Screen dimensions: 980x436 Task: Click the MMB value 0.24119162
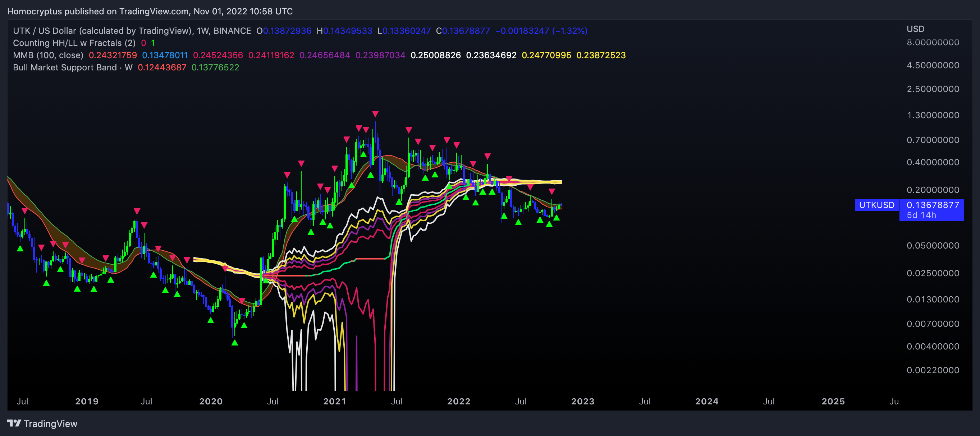271,55
